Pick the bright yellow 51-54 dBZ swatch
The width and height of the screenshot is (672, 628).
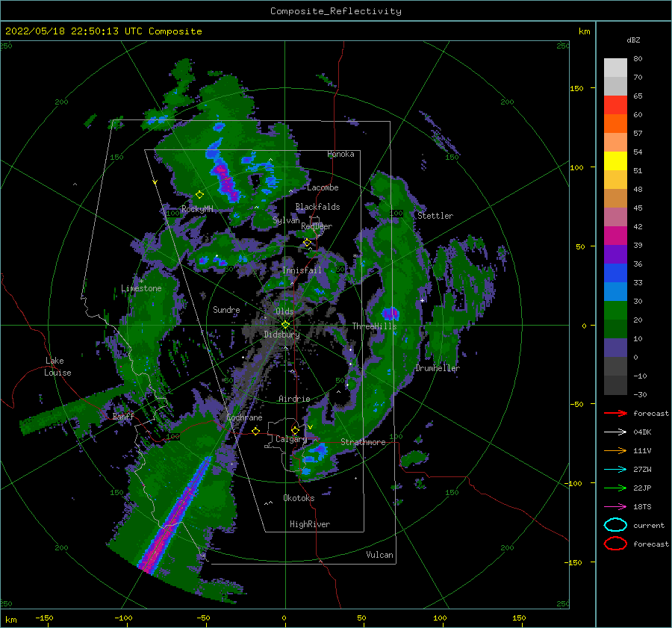615,161
